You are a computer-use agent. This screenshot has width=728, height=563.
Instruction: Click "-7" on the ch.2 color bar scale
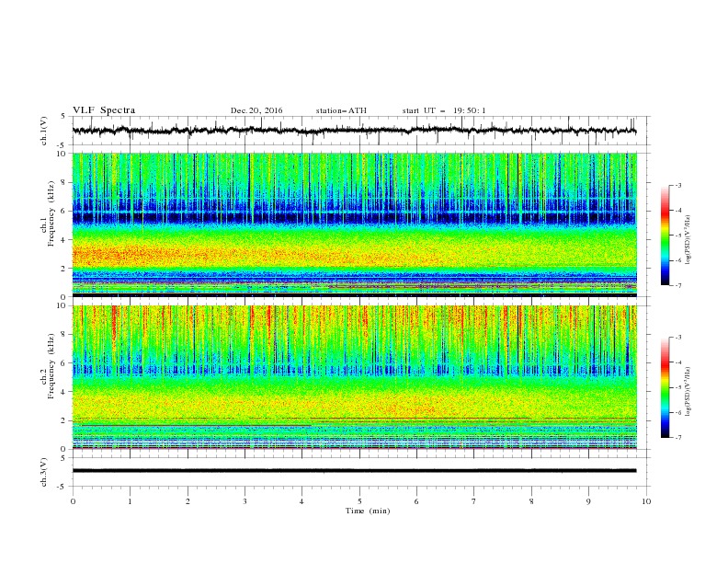click(x=677, y=438)
